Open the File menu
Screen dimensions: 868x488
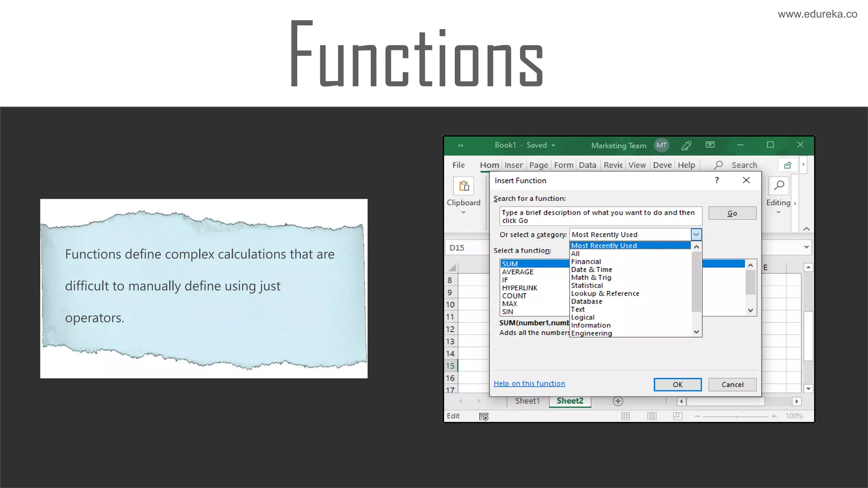[459, 165]
